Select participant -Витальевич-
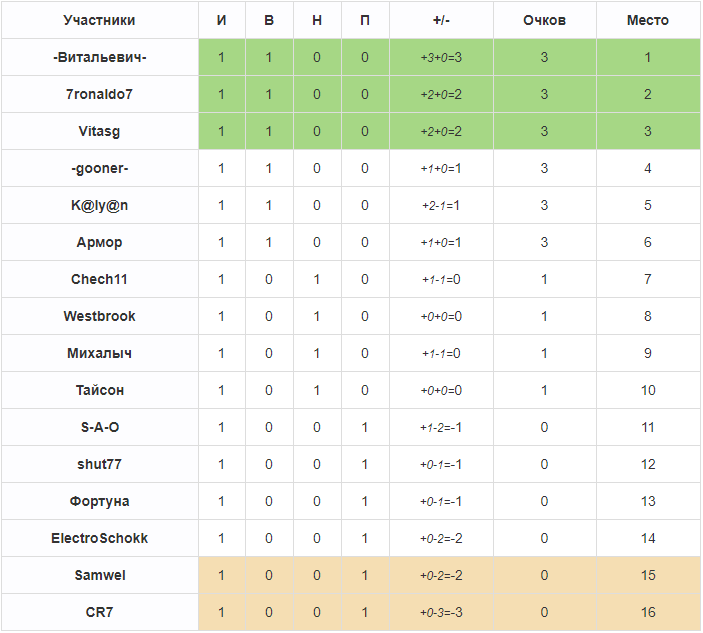 [100, 57]
